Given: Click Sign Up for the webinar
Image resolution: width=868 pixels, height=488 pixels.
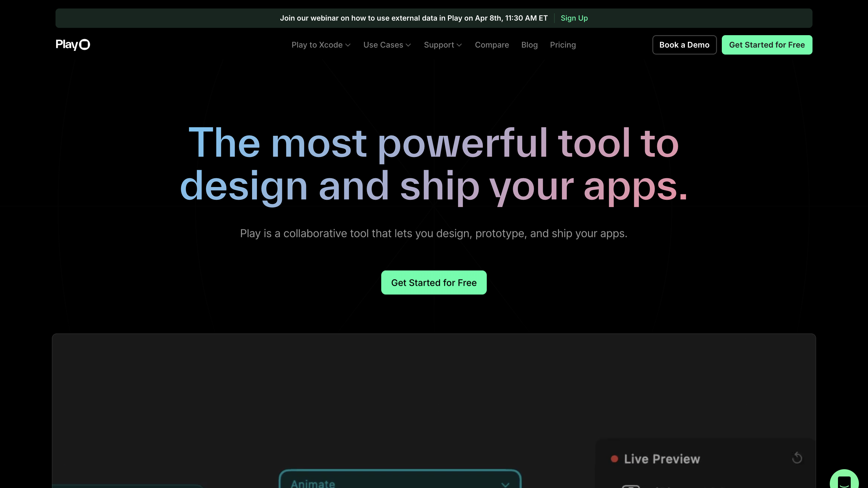Looking at the screenshot, I should (x=574, y=18).
